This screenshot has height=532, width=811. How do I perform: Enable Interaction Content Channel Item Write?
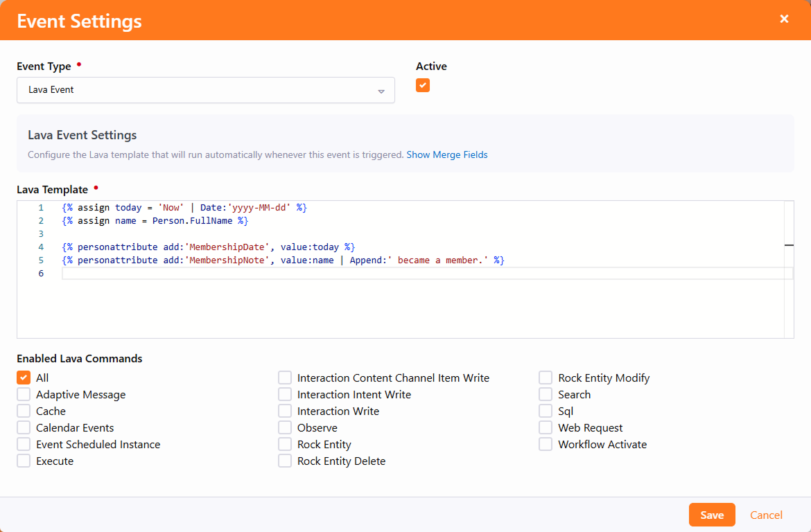pos(285,378)
